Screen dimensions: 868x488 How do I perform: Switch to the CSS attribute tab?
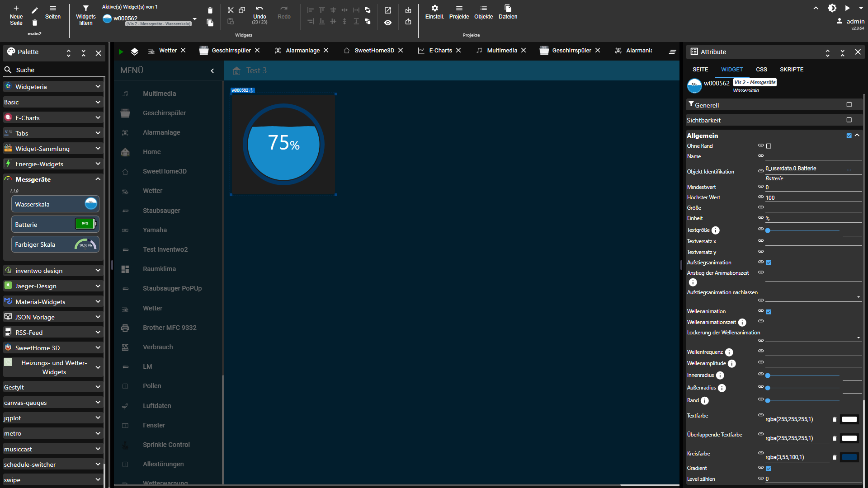point(761,70)
